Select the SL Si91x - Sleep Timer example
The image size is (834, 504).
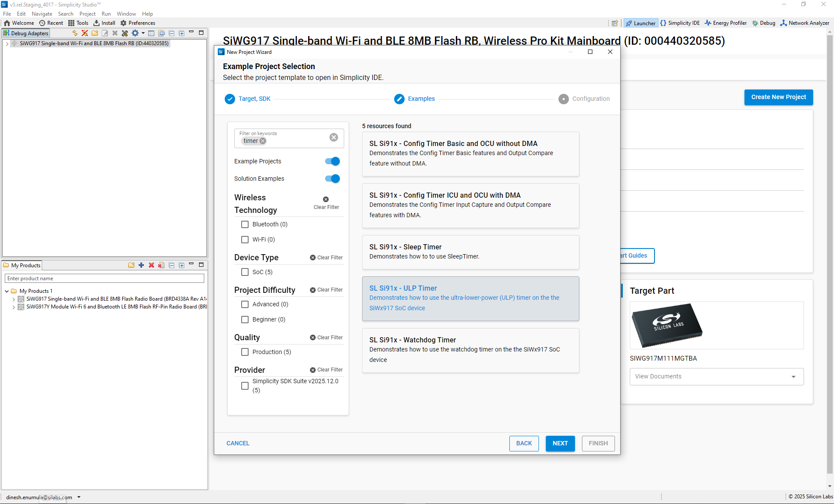click(470, 252)
